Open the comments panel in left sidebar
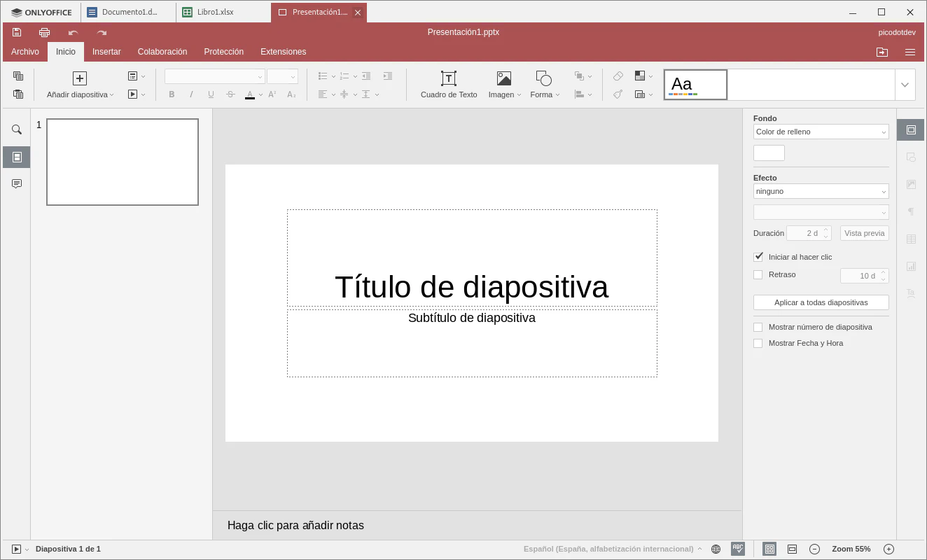 17,183
